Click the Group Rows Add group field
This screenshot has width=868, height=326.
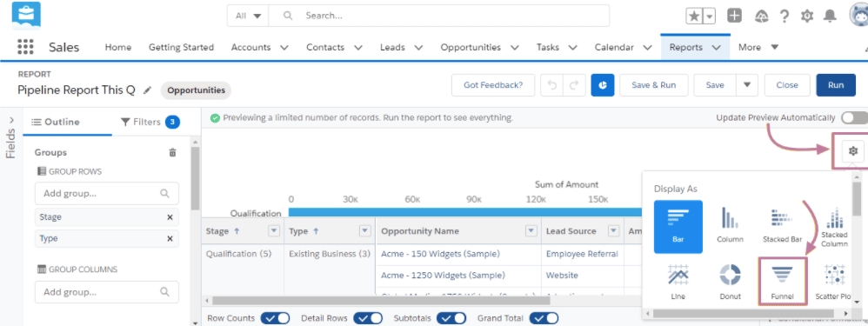click(107, 194)
